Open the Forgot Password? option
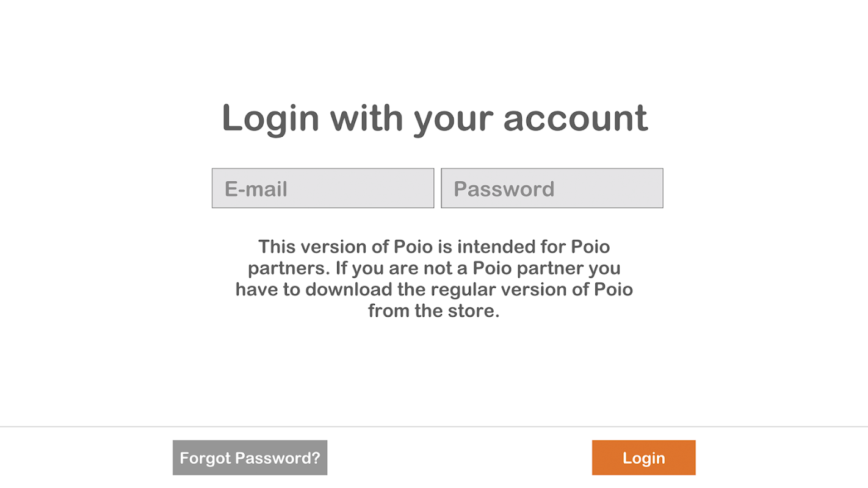Screen dimensions: 868x488 pos(250,457)
